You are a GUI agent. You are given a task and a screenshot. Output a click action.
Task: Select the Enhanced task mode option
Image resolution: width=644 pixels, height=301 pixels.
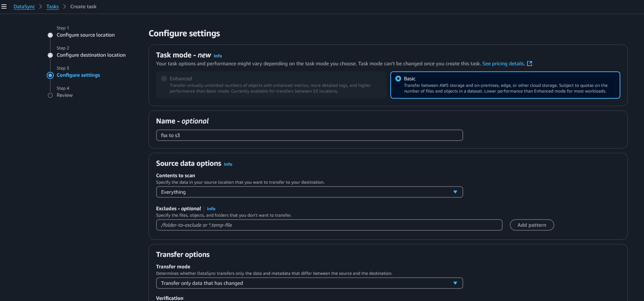[271, 85]
